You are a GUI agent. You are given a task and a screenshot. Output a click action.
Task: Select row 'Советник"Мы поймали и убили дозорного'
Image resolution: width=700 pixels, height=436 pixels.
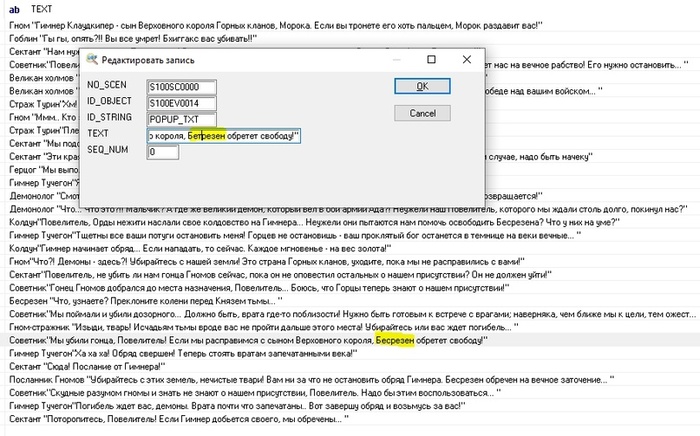(350, 314)
